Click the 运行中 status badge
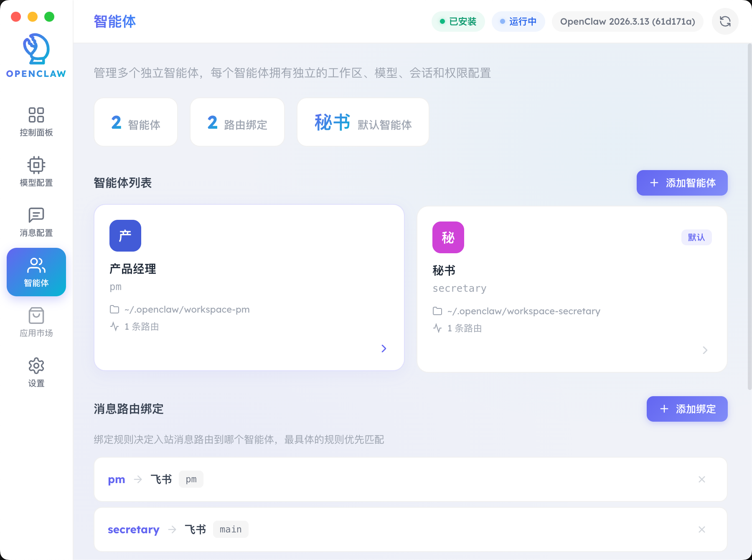Image resolution: width=752 pixels, height=560 pixels. [x=518, y=21]
